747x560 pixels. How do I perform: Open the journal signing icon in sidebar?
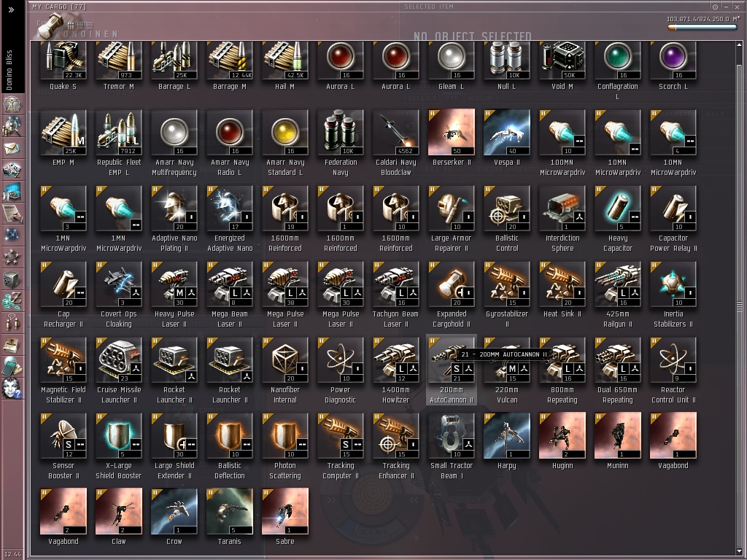point(12,214)
